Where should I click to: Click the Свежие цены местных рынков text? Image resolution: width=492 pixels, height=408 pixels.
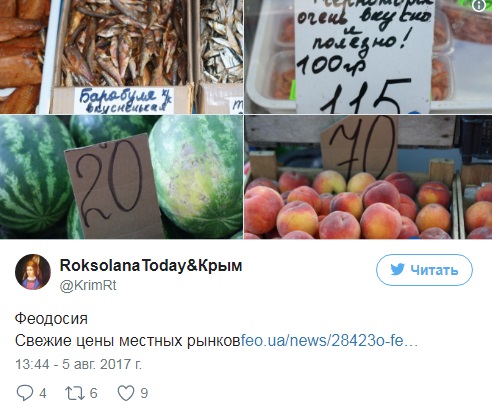point(128,341)
